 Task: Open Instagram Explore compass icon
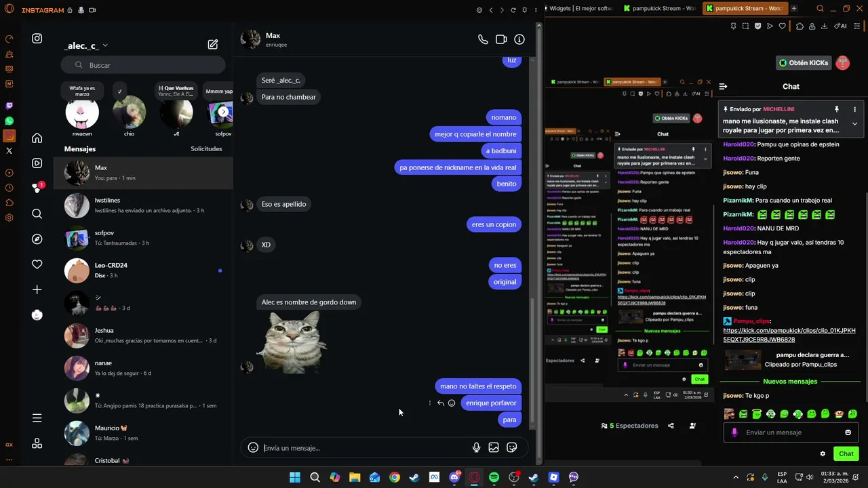[x=37, y=239]
